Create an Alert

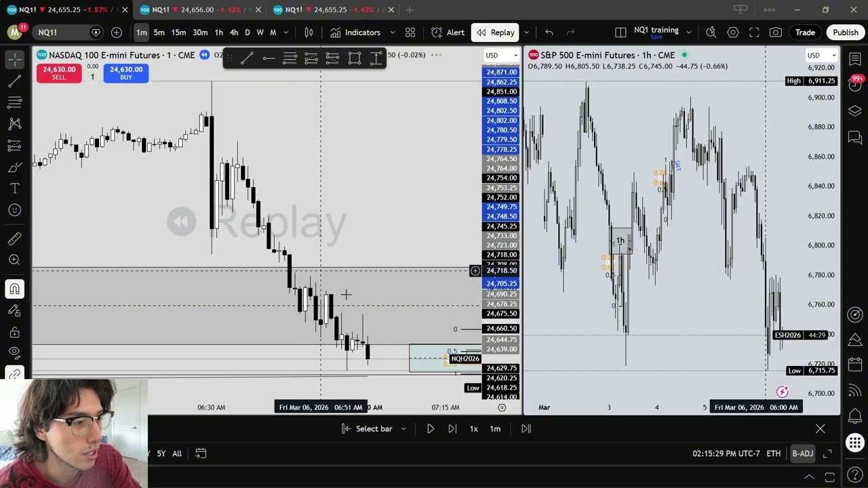tap(448, 33)
